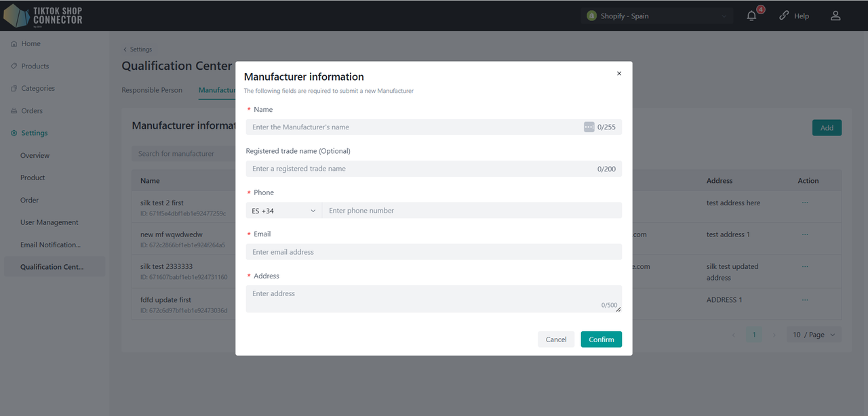Open Qualification Center sidebar item
This screenshot has width=868, height=416.
pyautogui.click(x=54, y=267)
